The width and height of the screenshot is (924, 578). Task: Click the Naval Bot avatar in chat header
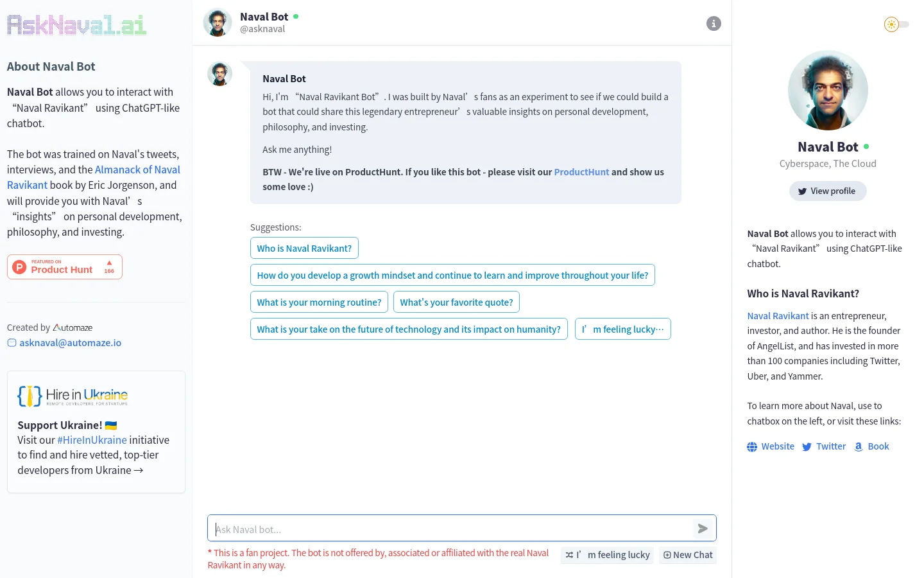tap(218, 22)
